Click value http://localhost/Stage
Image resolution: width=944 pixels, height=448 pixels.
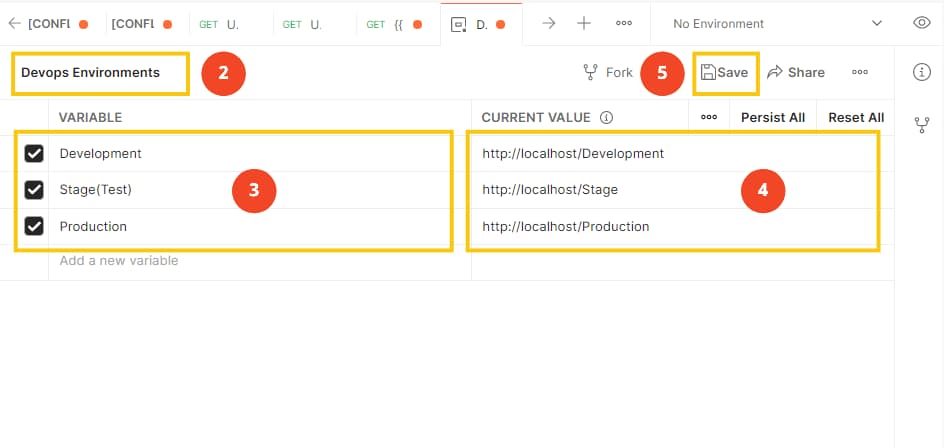(x=550, y=190)
